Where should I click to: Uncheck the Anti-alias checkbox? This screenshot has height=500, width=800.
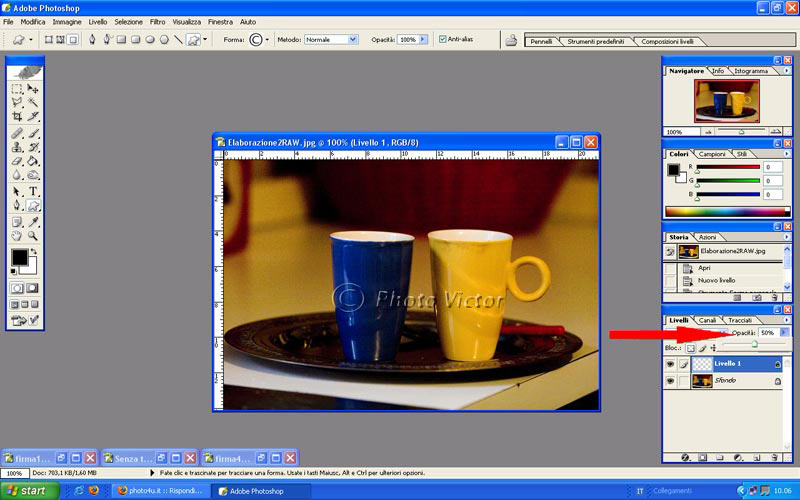(442, 39)
